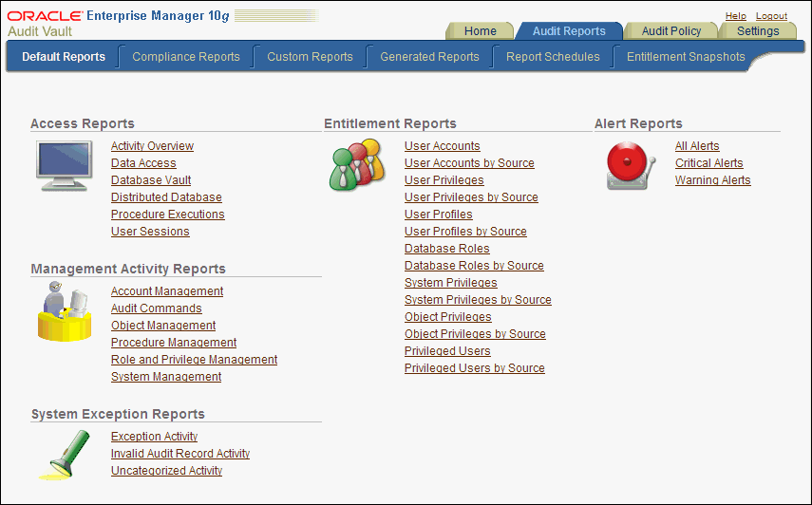The width and height of the screenshot is (812, 505).
Task: View the Object Management report
Action: click(163, 326)
